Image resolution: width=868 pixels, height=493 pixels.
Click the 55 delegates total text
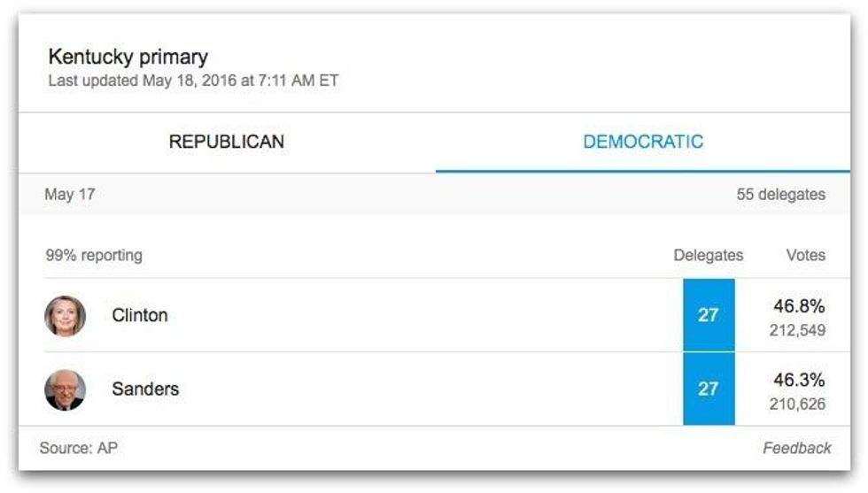point(780,195)
